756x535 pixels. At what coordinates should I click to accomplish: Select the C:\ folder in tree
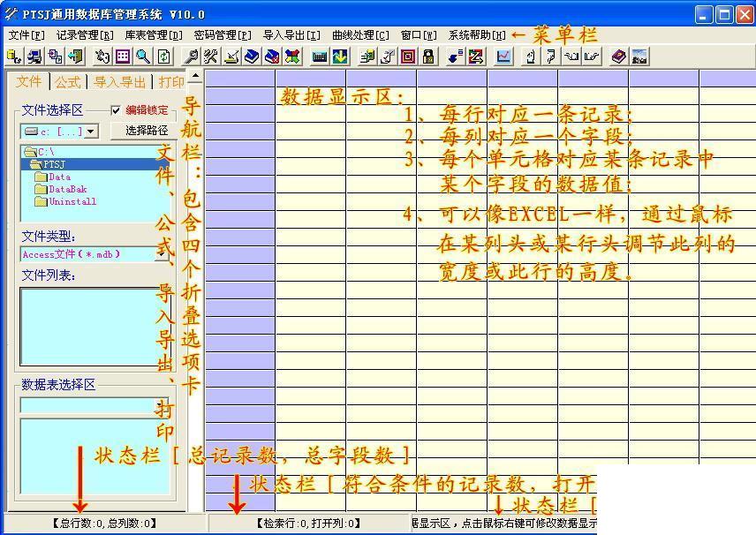click(x=40, y=152)
